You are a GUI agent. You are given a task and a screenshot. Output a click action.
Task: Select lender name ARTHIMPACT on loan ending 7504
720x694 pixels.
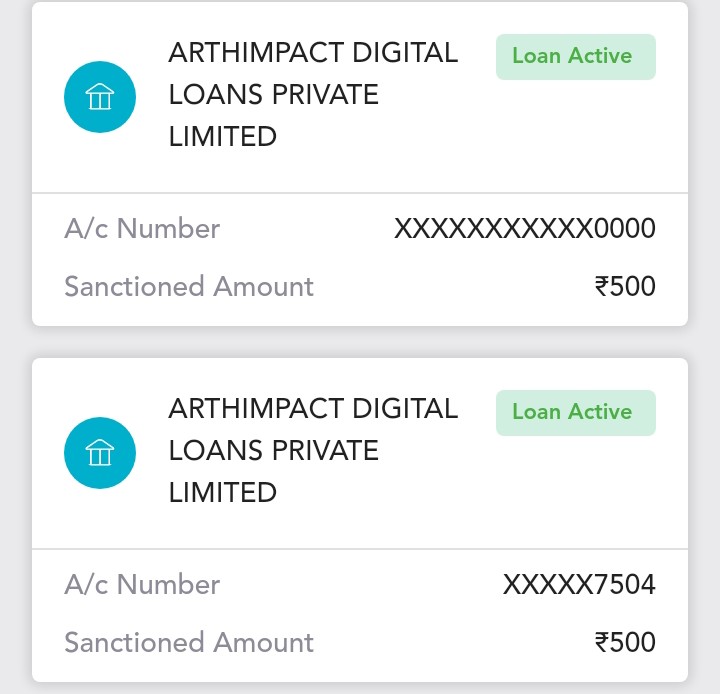click(313, 450)
